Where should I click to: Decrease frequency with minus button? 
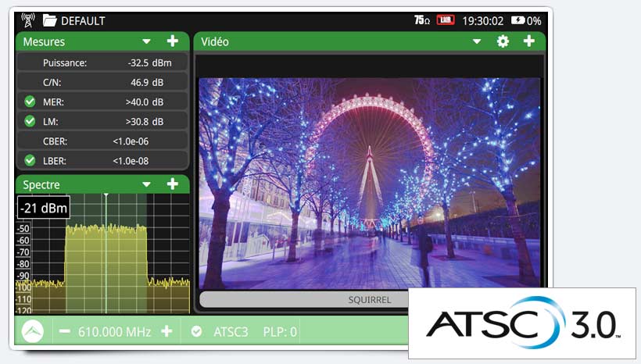point(65,331)
